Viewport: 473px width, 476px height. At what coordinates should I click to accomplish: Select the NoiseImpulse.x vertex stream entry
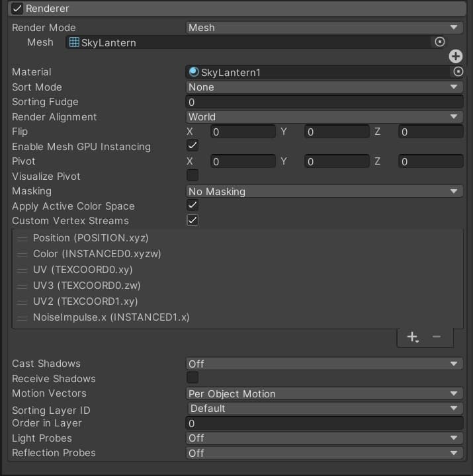111,317
